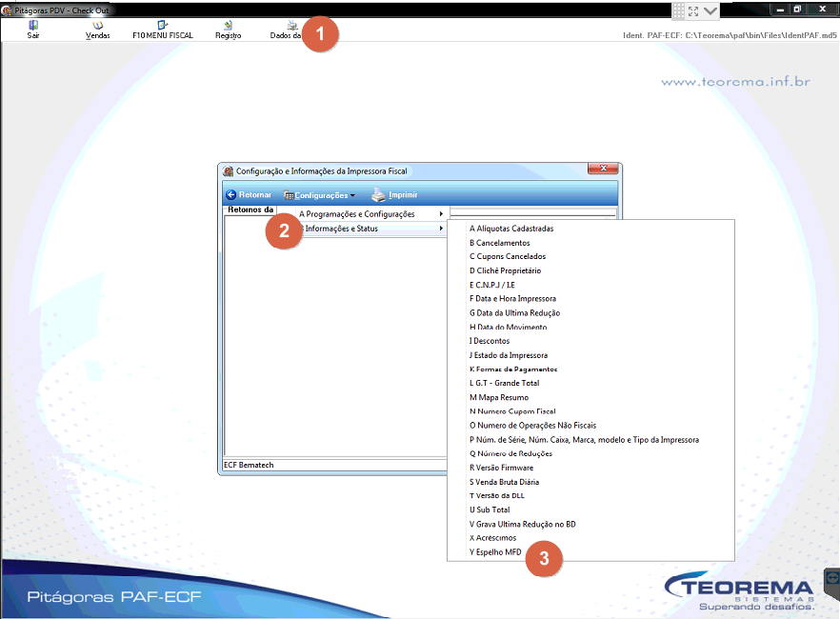Viewport: 840px width, 619px height.
Task: Click the grid icon in title bar
Action: tap(679, 10)
